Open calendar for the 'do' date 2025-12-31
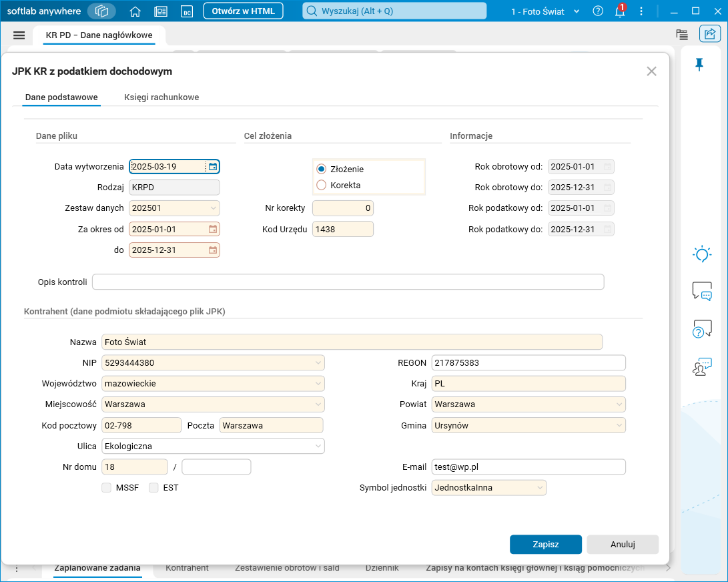728x582 pixels. 213,250
